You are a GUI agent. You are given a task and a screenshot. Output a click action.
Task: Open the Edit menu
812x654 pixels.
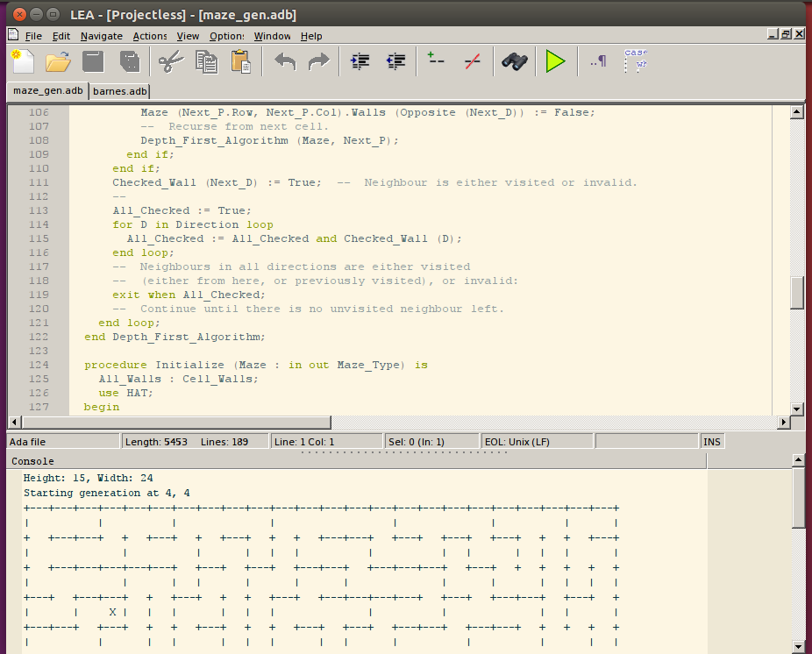pyautogui.click(x=61, y=36)
